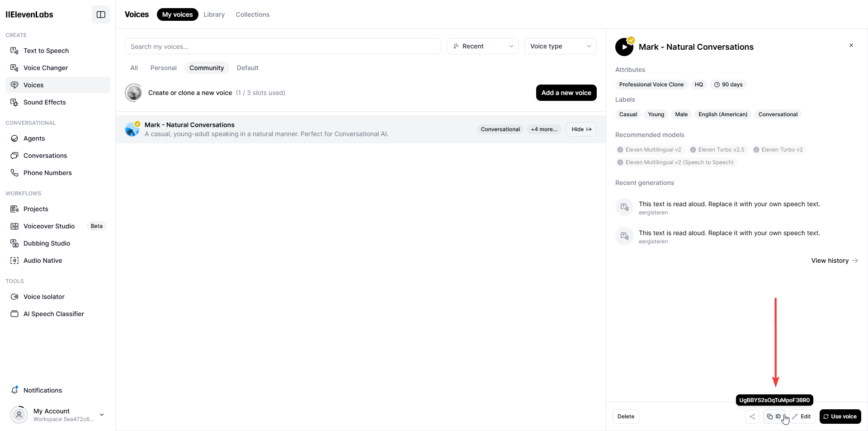Click in the Search my voices field

pos(283,47)
